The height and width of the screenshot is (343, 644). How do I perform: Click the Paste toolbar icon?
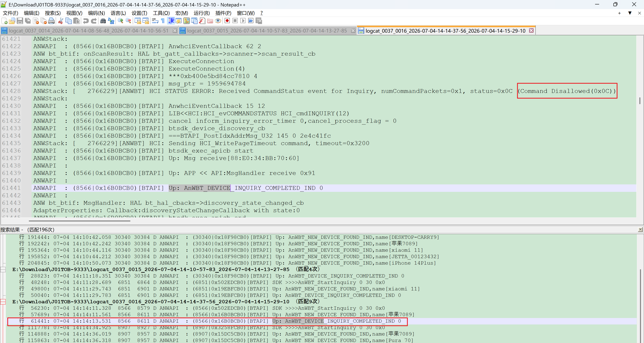coord(76,21)
